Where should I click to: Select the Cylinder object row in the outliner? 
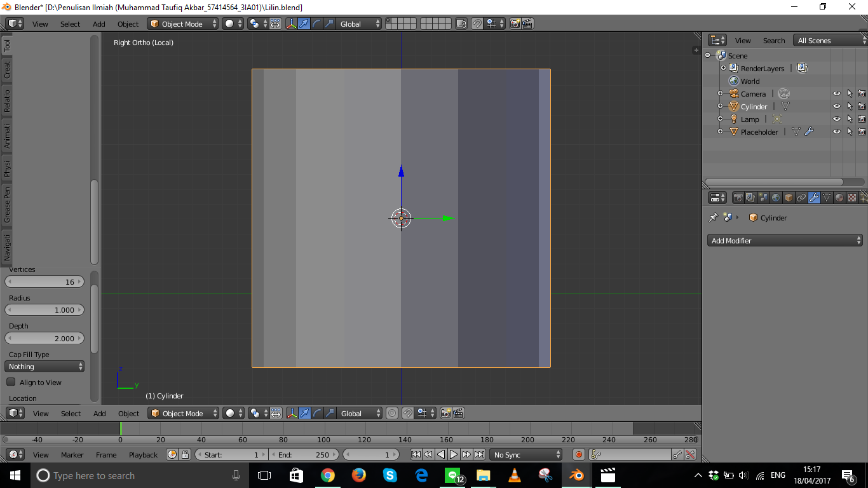(754, 106)
